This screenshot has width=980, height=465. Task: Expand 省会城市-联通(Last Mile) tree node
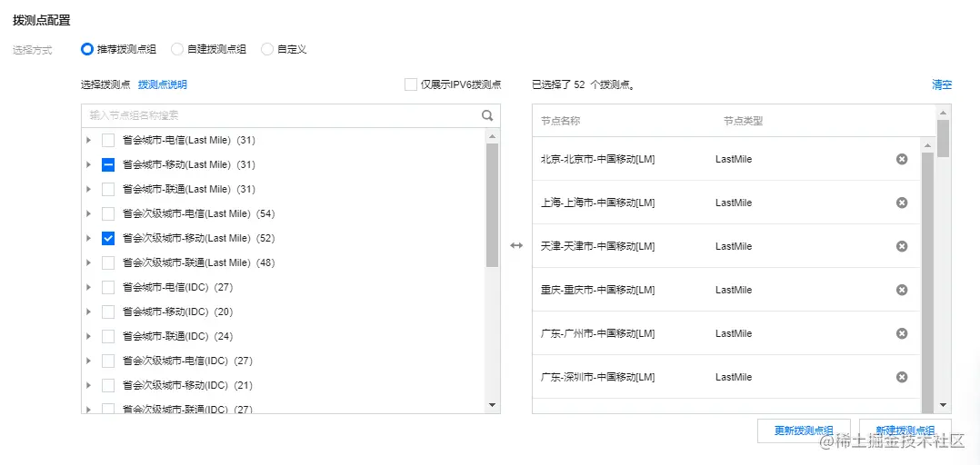pos(88,189)
